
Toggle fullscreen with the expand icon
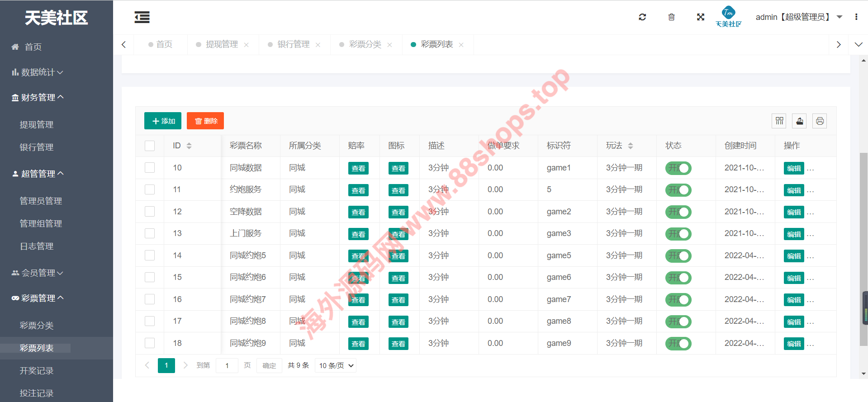point(701,17)
